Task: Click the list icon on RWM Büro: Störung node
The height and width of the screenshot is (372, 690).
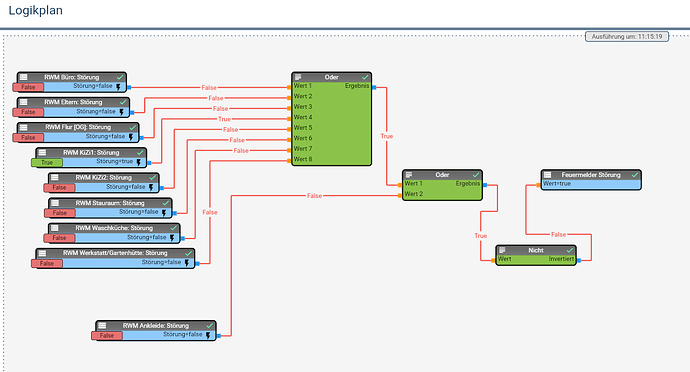Action: click(x=24, y=77)
